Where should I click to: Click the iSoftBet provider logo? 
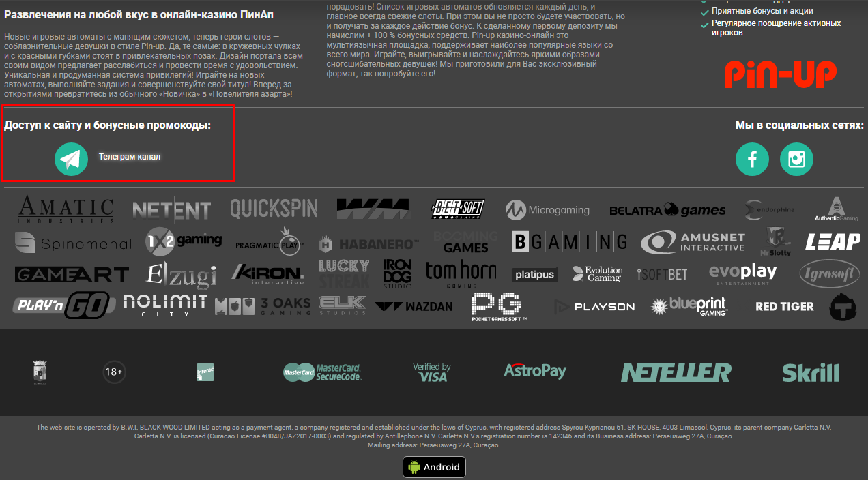[x=662, y=275]
